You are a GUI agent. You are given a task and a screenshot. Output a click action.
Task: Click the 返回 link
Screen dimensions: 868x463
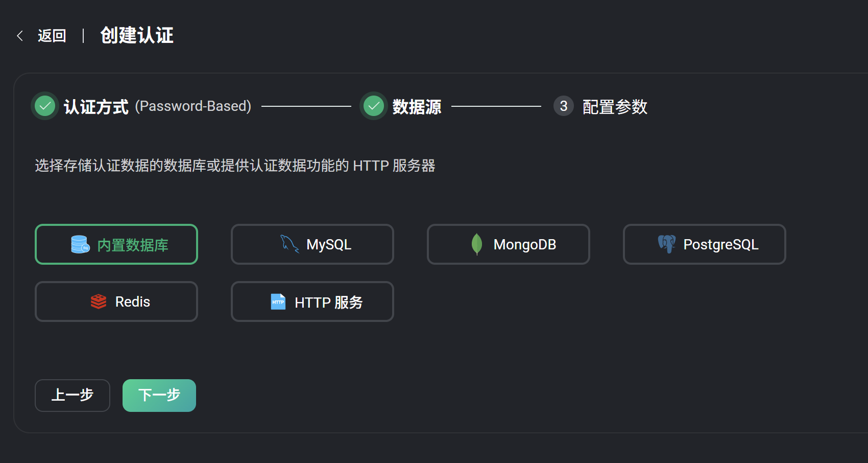(52, 36)
